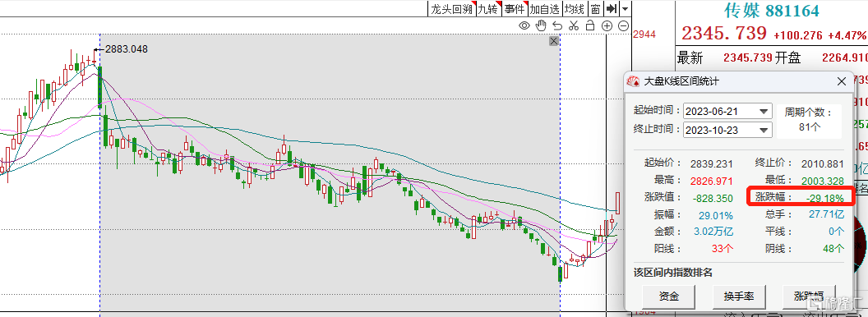Toggle the padlock lock icon

click(590, 25)
